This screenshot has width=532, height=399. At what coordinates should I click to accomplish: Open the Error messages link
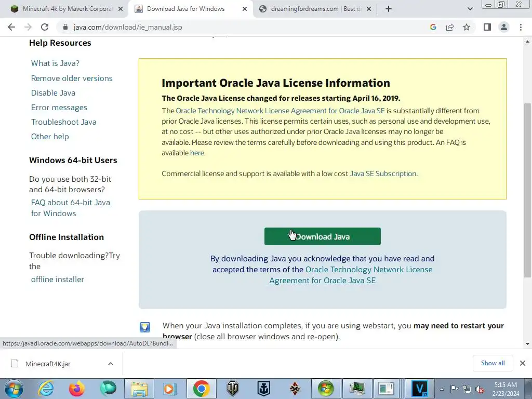pos(59,107)
